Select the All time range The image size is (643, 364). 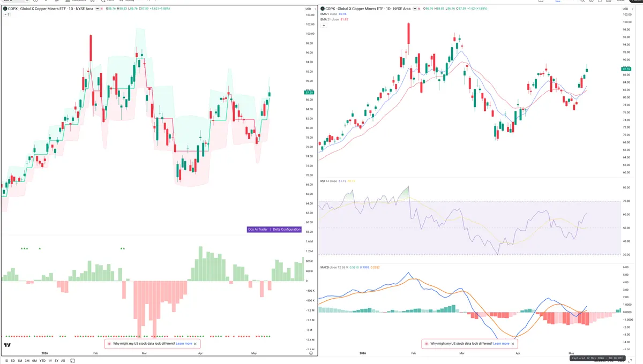tap(63, 361)
